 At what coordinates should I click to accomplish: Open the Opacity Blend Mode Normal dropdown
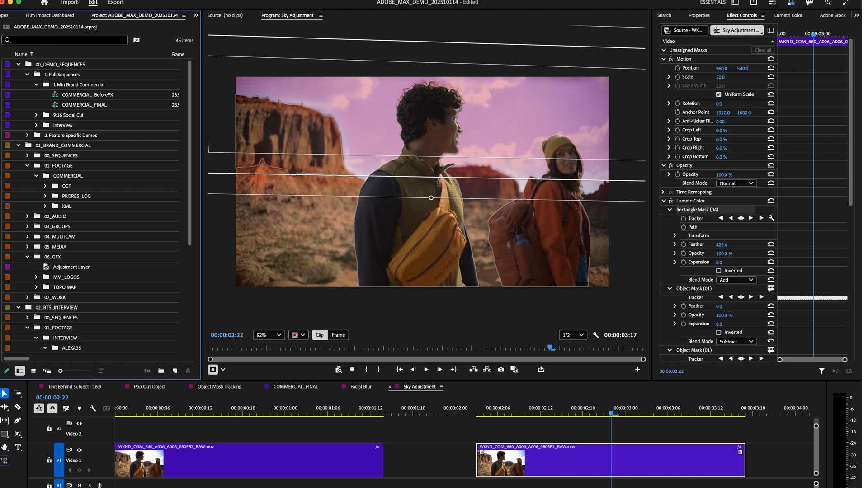(736, 183)
